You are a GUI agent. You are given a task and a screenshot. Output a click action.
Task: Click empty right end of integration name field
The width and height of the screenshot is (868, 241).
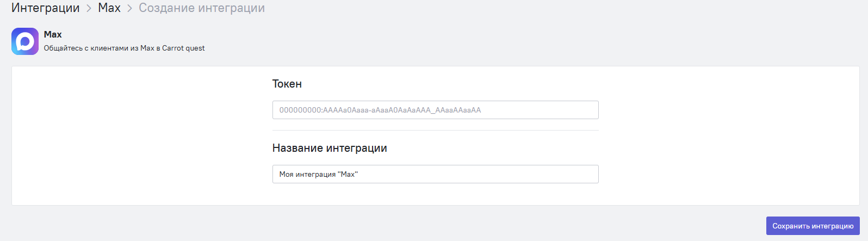(x=571, y=174)
